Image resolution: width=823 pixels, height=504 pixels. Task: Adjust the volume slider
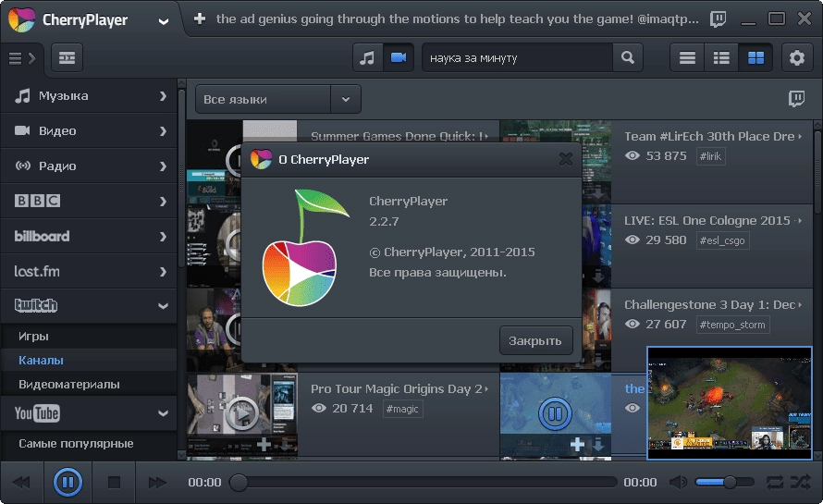pos(724,482)
